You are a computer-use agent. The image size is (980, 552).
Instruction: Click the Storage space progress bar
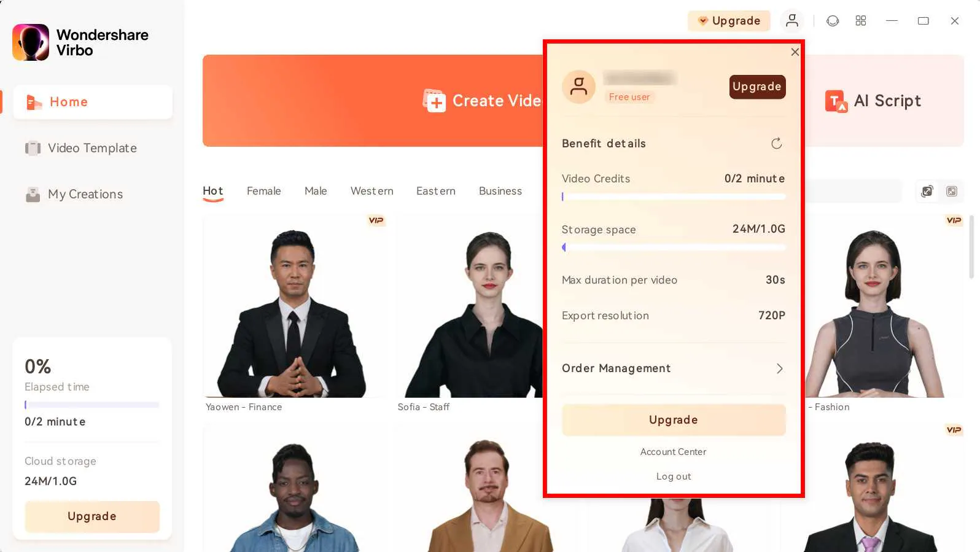point(674,247)
